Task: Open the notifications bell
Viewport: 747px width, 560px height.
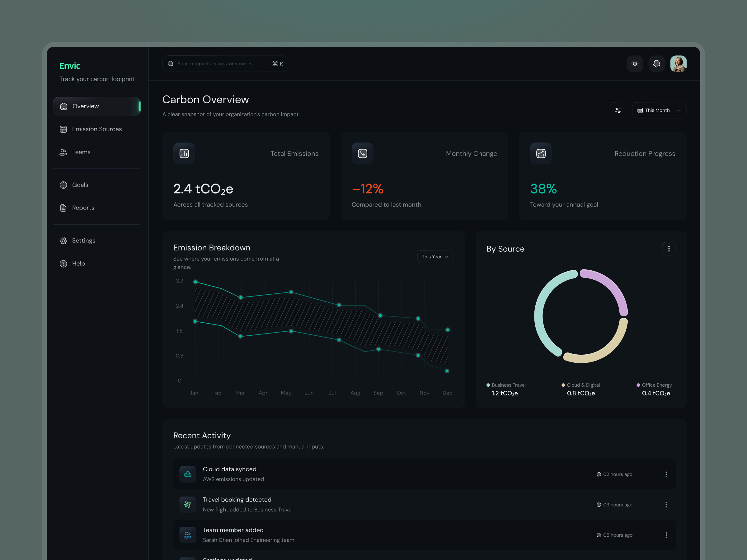Action: (x=656, y=63)
